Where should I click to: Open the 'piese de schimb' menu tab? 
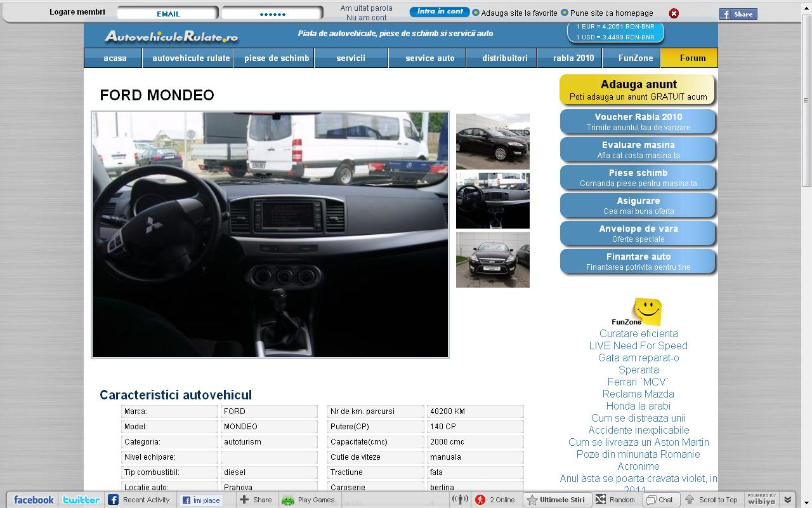point(277,58)
